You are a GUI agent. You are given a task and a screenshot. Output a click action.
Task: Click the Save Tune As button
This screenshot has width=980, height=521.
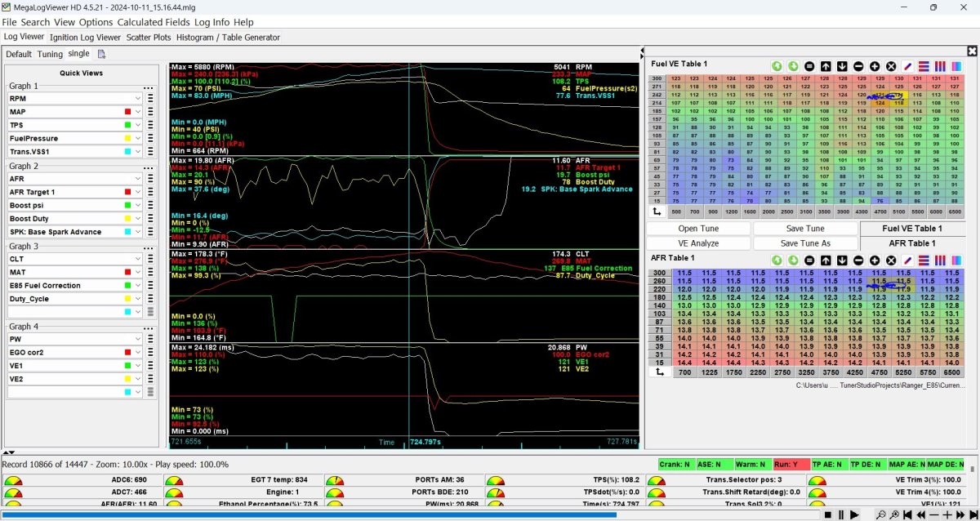(805, 243)
